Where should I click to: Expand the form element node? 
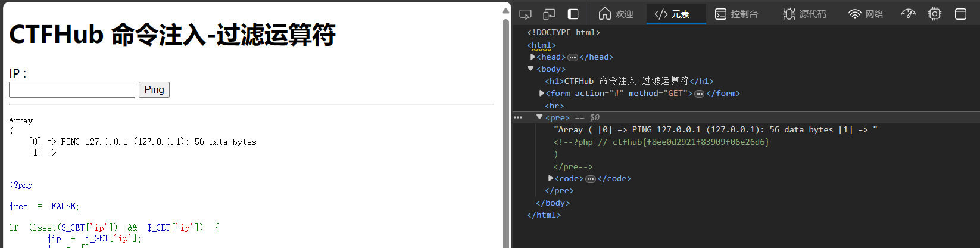coord(542,93)
